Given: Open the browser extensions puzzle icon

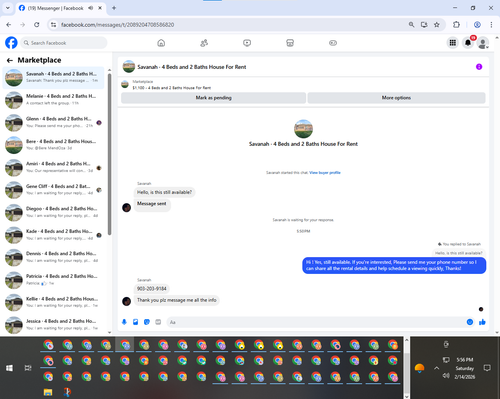Looking at the screenshot, I should click(x=456, y=25).
